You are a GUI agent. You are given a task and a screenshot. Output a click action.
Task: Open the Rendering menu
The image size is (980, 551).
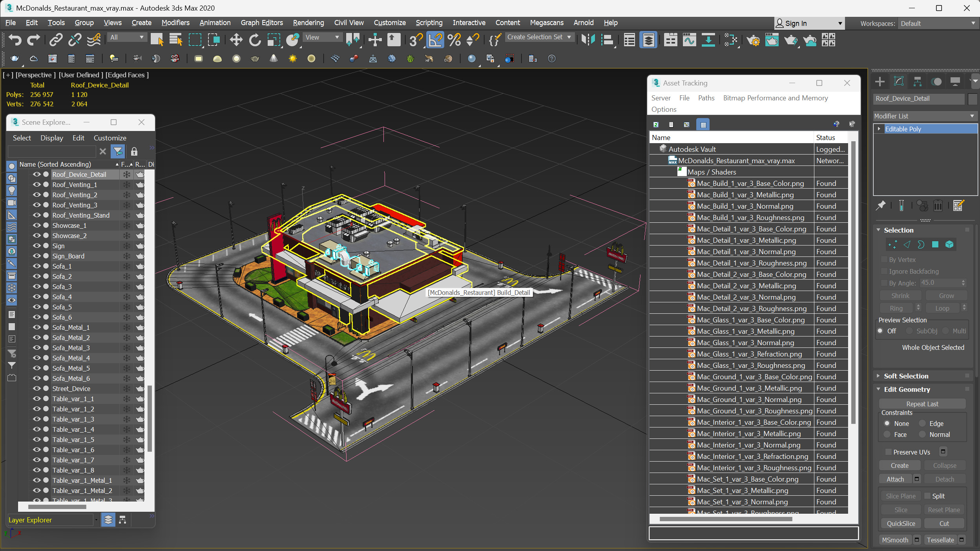[308, 23]
